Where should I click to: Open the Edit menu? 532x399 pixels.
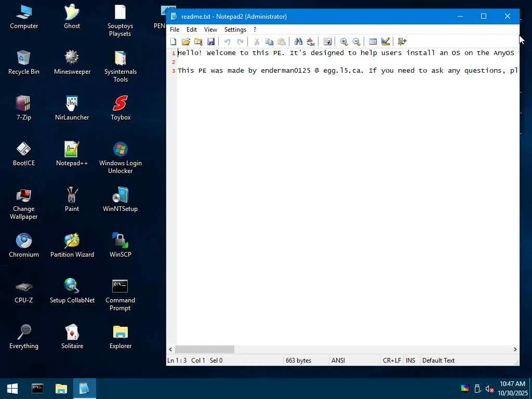[192, 30]
